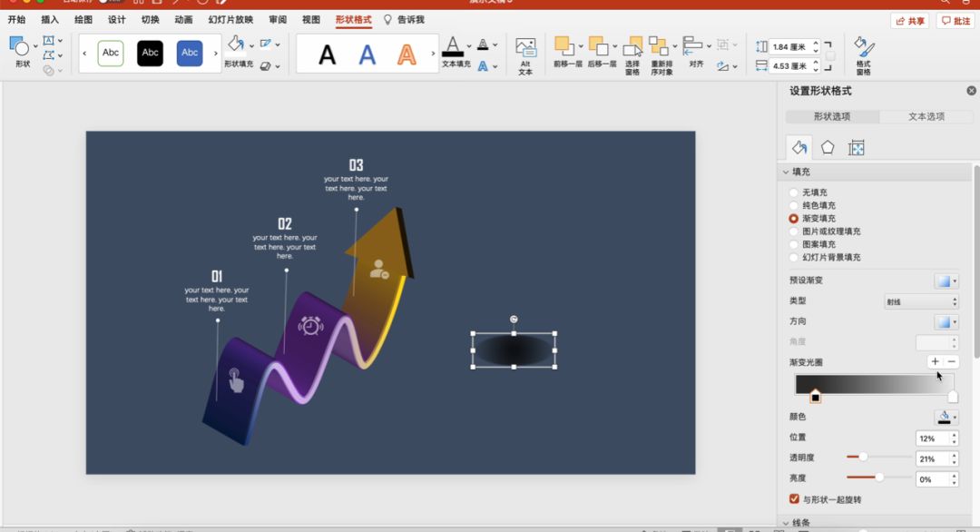Click the shape effects icon
Image resolution: width=980 pixels, height=532 pixels.
click(266, 65)
